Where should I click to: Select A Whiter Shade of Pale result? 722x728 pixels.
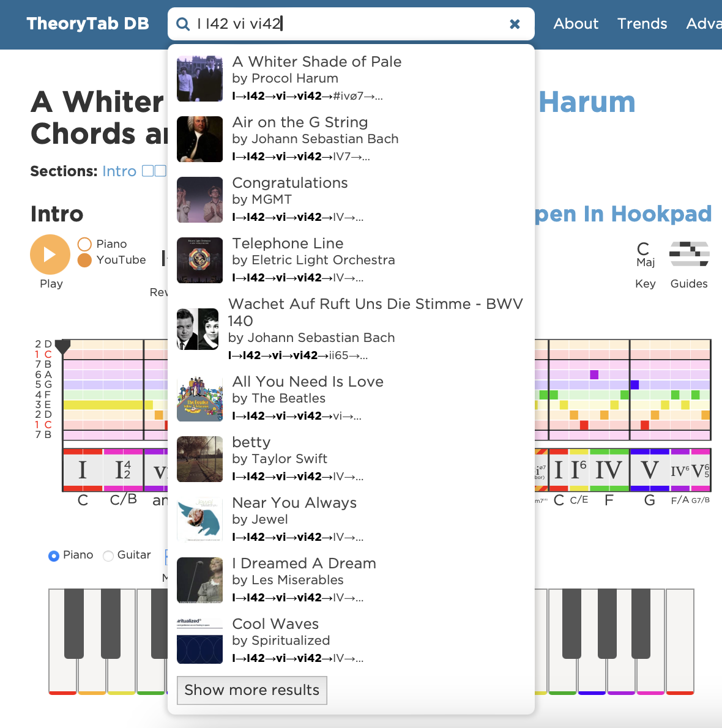point(351,78)
